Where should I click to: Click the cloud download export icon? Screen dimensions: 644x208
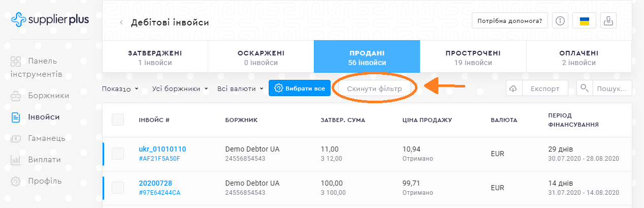coord(513,88)
